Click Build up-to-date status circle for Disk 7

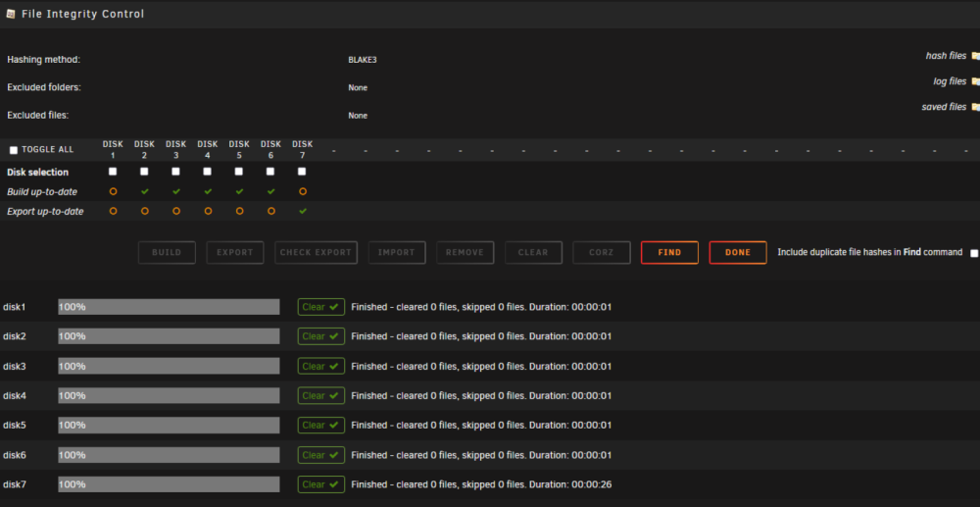[303, 191]
